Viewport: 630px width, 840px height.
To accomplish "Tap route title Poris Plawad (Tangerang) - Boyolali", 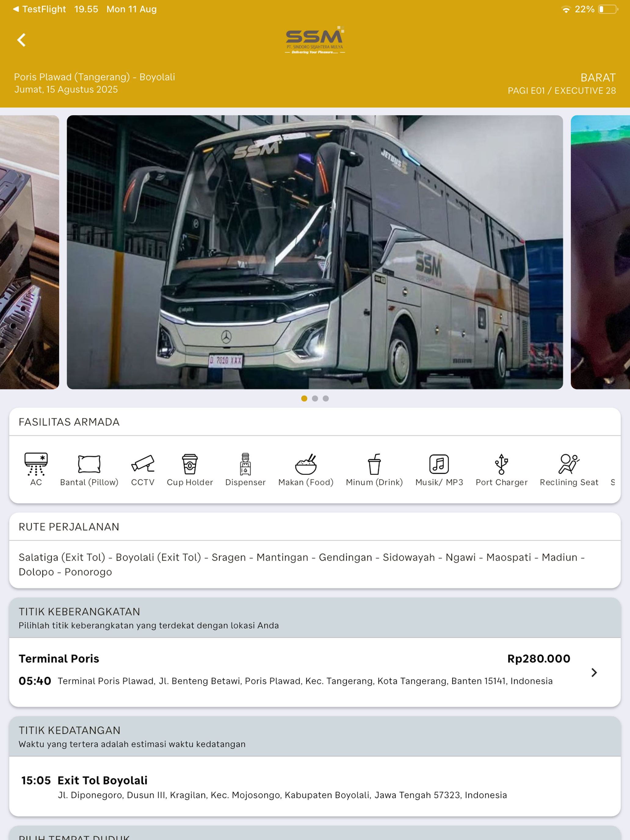I will click(95, 77).
